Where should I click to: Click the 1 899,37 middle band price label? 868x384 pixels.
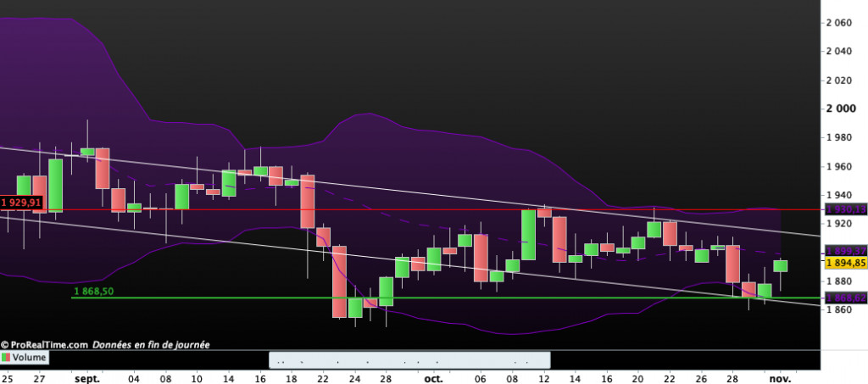pos(844,251)
